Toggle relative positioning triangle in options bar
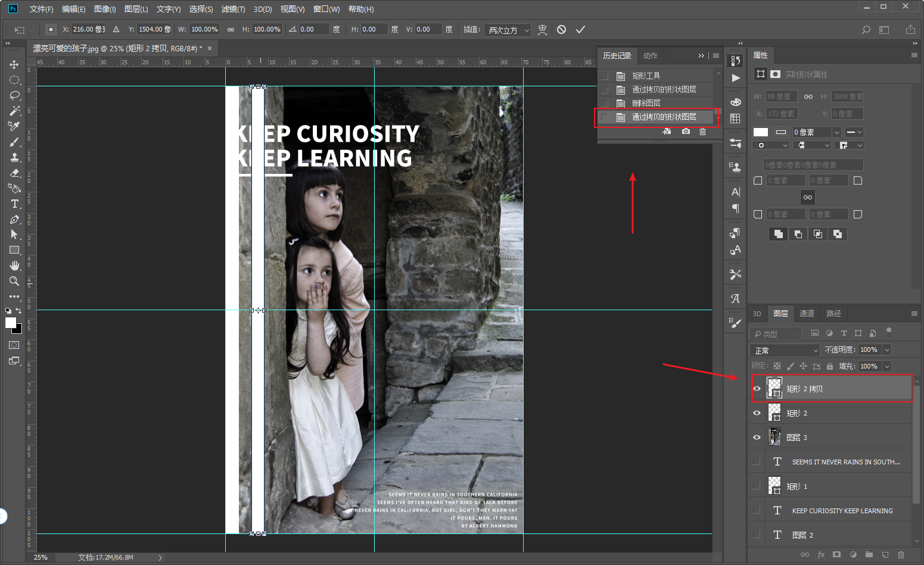Screen dimensions: 924x565 [x=116, y=29]
